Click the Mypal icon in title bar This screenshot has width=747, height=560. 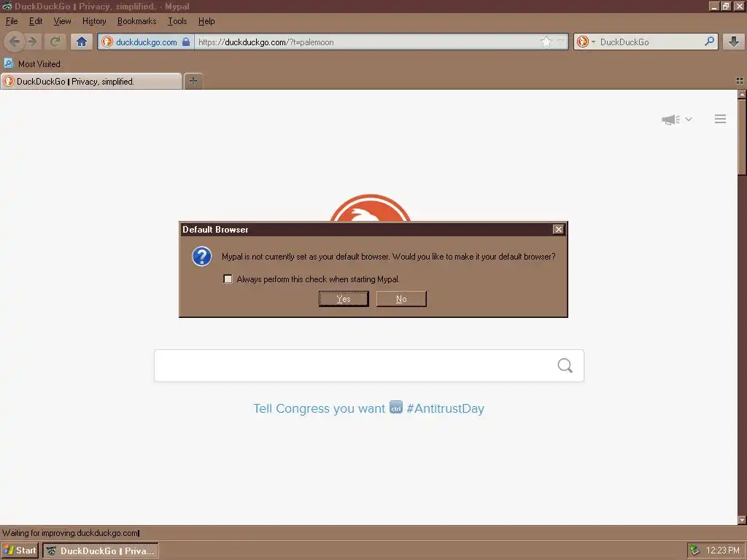(7, 6)
